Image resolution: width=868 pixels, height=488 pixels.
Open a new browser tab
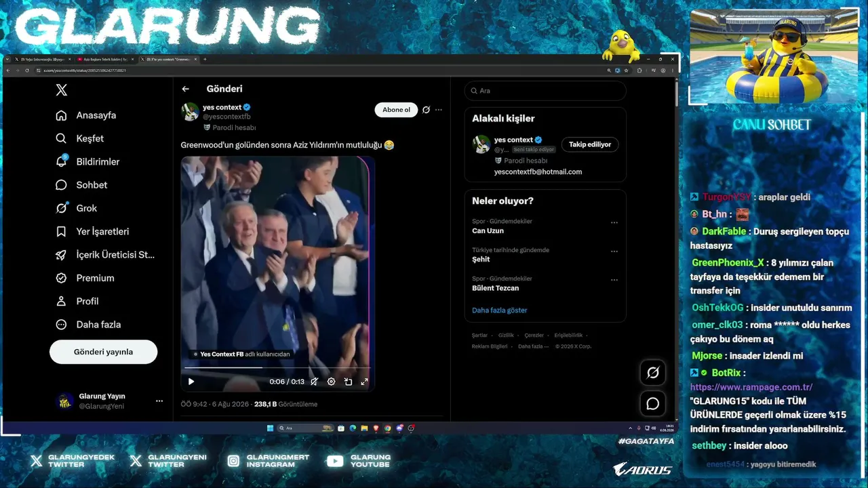205,59
